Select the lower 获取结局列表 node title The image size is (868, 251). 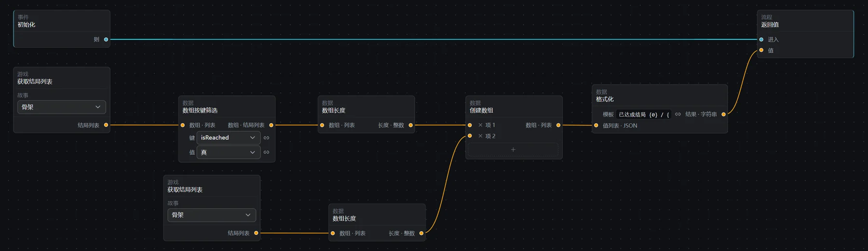pyautogui.click(x=185, y=190)
